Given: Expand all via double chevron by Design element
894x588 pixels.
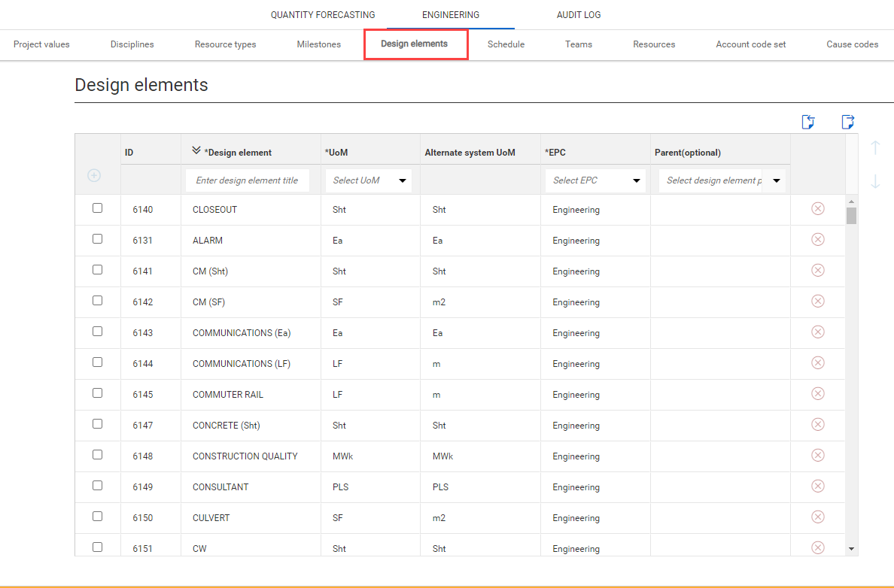Looking at the screenshot, I should tap(196, 151).
